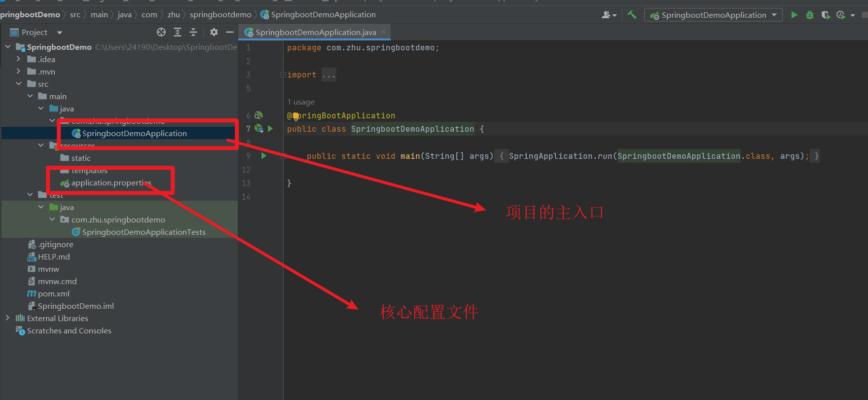Click run gutter arrow beside main method
The height and width of the screenshot is (400, 868).
click(x=264, y=156)
